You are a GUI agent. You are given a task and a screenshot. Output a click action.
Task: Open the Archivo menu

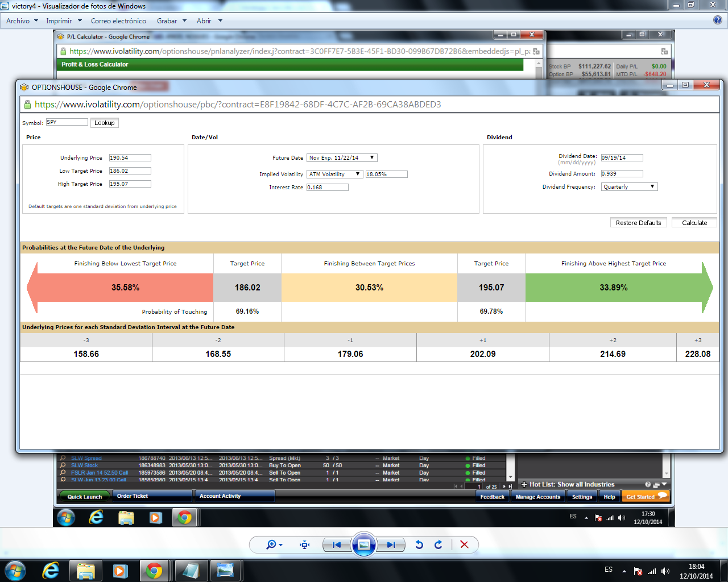tap(22, 21)
